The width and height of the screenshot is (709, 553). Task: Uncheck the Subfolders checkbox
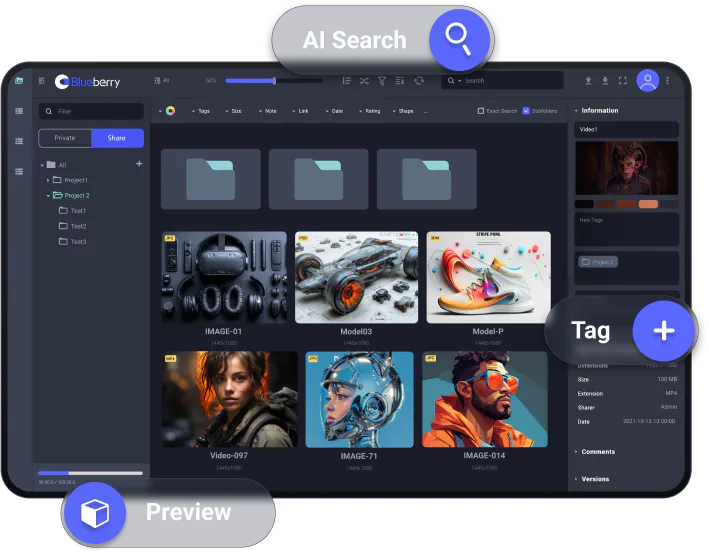point(526,111)
